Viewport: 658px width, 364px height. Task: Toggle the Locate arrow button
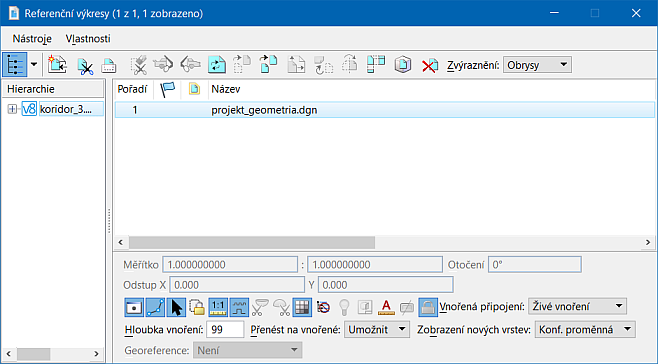[x=176, y=307]
